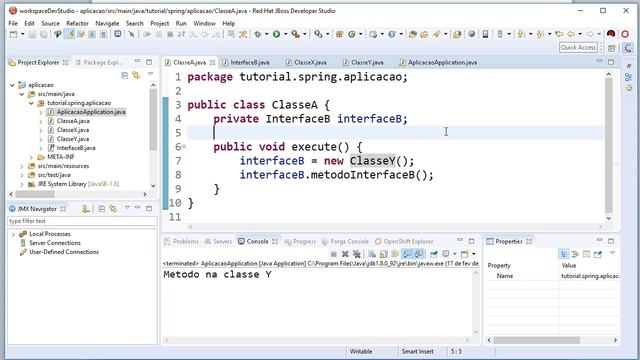Click the Show Categories icon in Properties toolbar

coord(564,254)
